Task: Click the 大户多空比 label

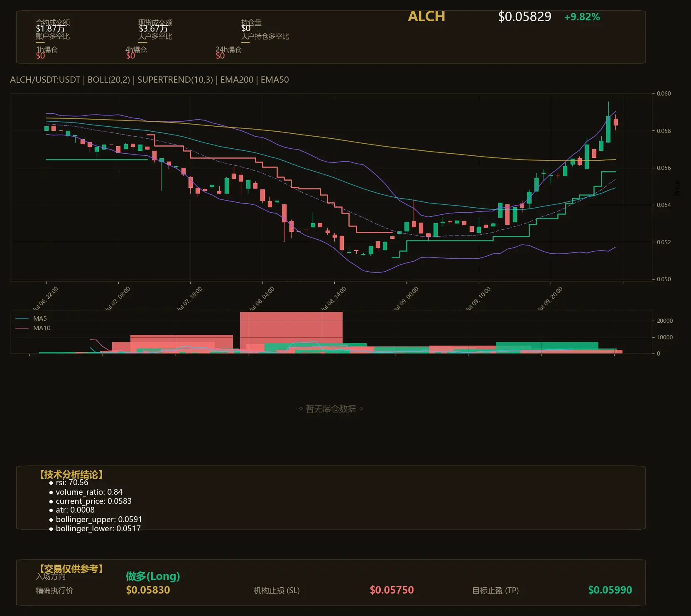Action: [x=155, y=36]
